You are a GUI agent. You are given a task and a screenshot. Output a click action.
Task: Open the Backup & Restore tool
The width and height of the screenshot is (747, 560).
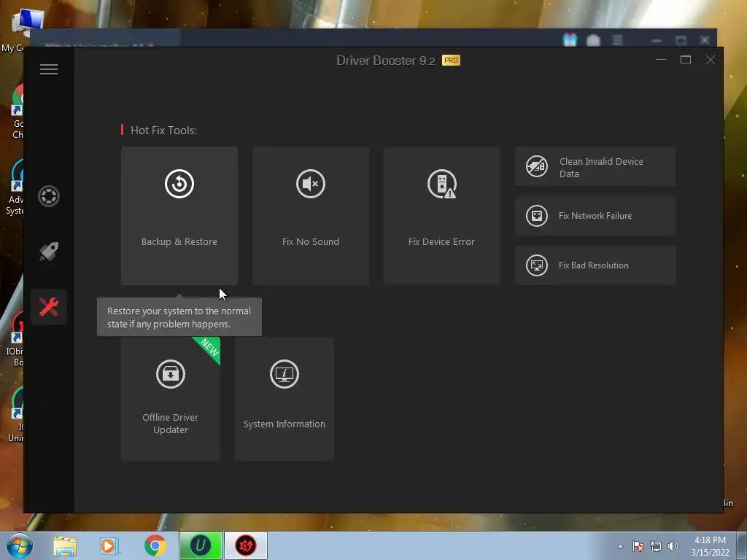point(179,216)
